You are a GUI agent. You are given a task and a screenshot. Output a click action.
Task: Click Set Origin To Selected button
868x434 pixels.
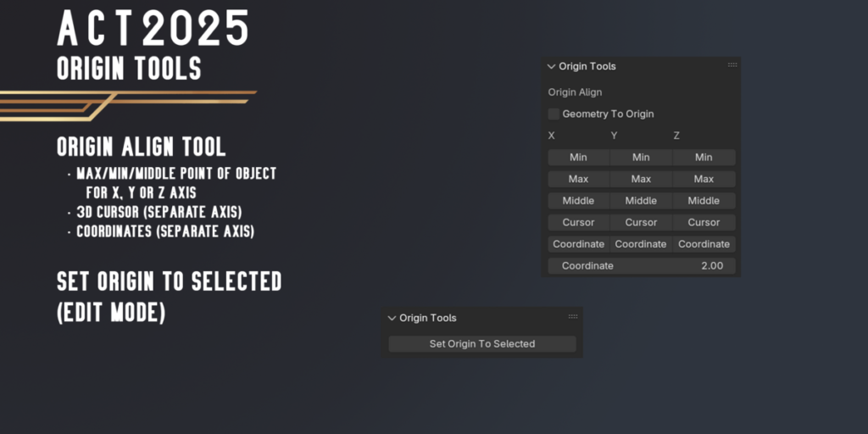click(481, 344)
